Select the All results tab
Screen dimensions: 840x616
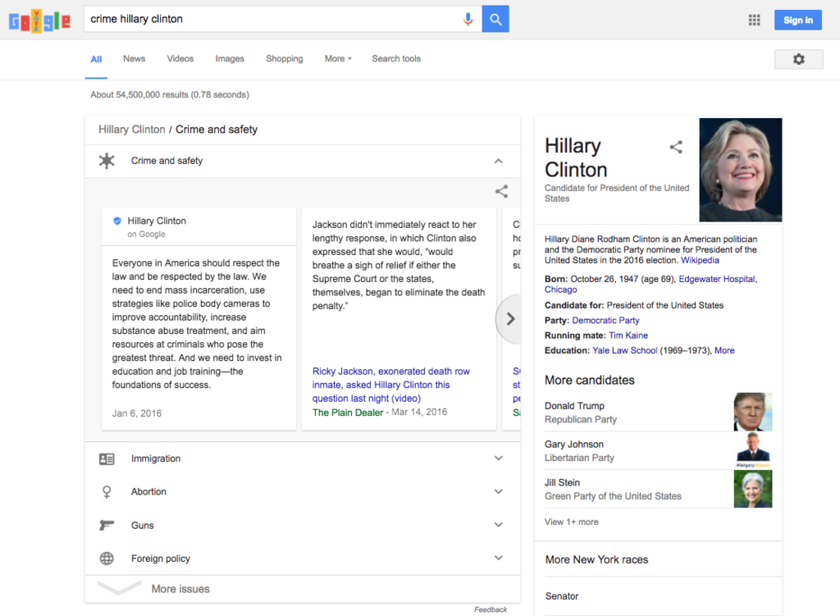click(x=96, y=59)
